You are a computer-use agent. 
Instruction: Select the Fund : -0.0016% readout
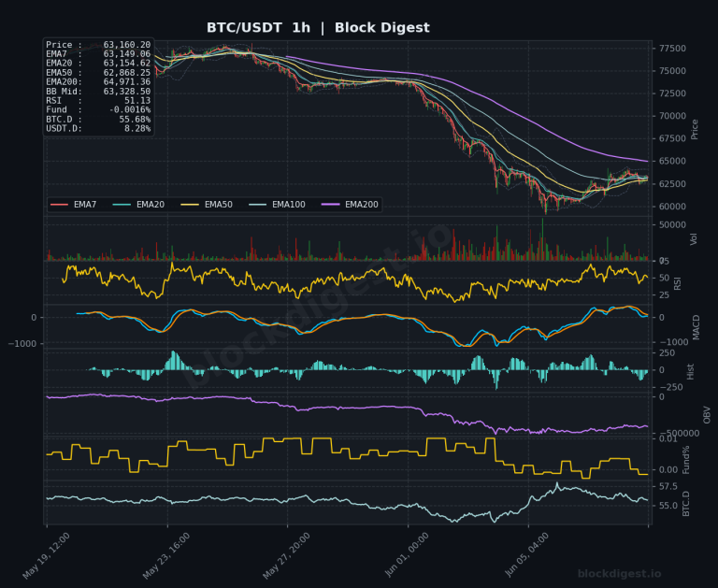tap(98, 110)
